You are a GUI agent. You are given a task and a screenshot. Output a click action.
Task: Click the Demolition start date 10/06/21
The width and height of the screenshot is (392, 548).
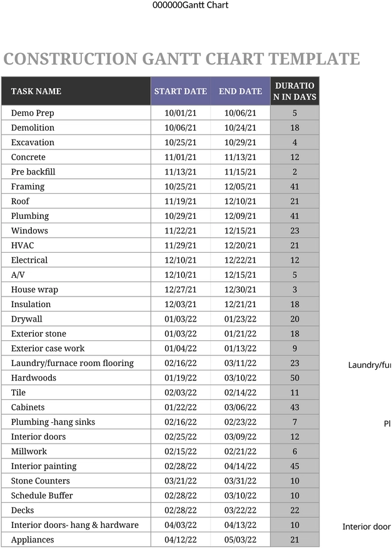point(181,128)
